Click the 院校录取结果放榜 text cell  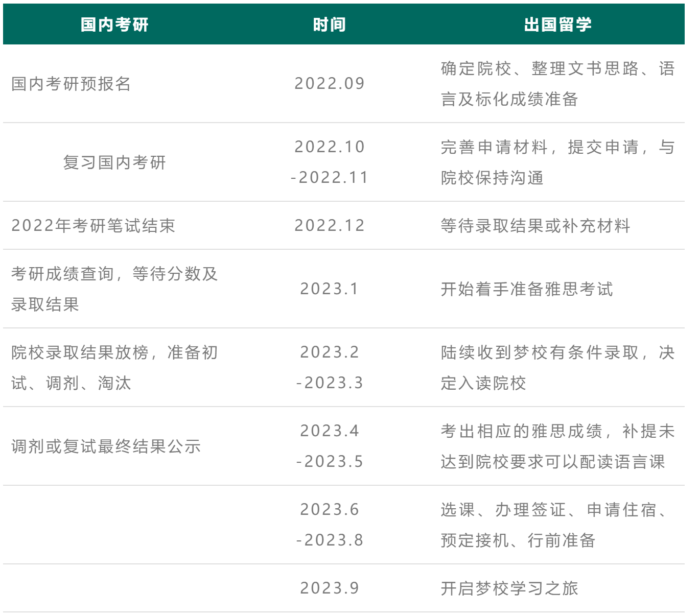pyautogui.click(x=114, y=368)
